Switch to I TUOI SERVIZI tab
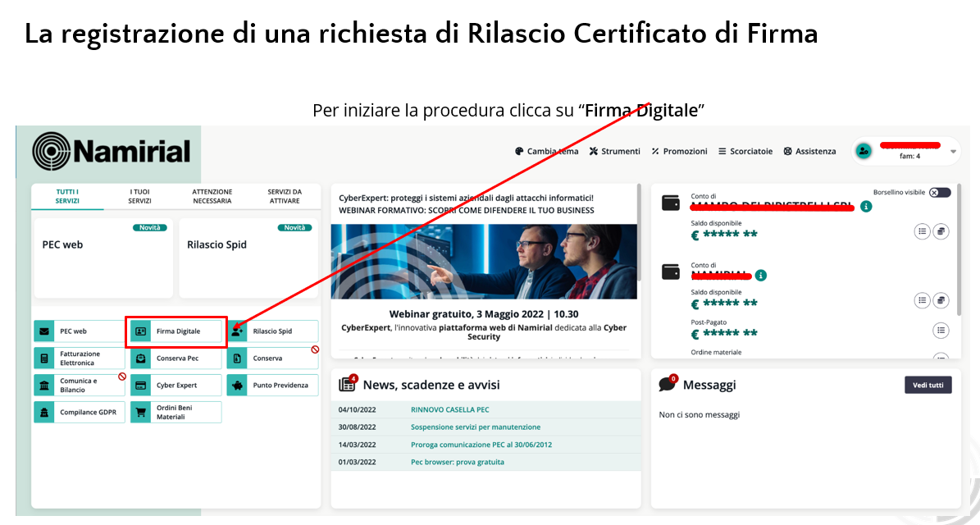This screenshot has width=980, height=525. point(140,196)
